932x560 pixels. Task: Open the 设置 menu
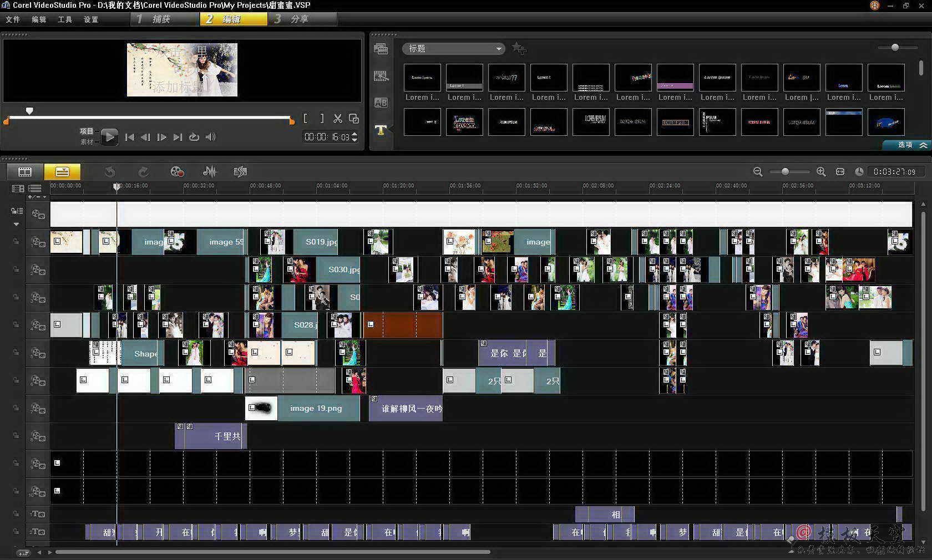91,19
